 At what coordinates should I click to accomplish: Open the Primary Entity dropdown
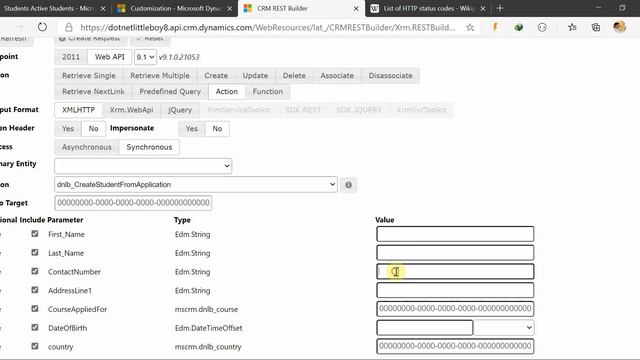tap(143, 166)
